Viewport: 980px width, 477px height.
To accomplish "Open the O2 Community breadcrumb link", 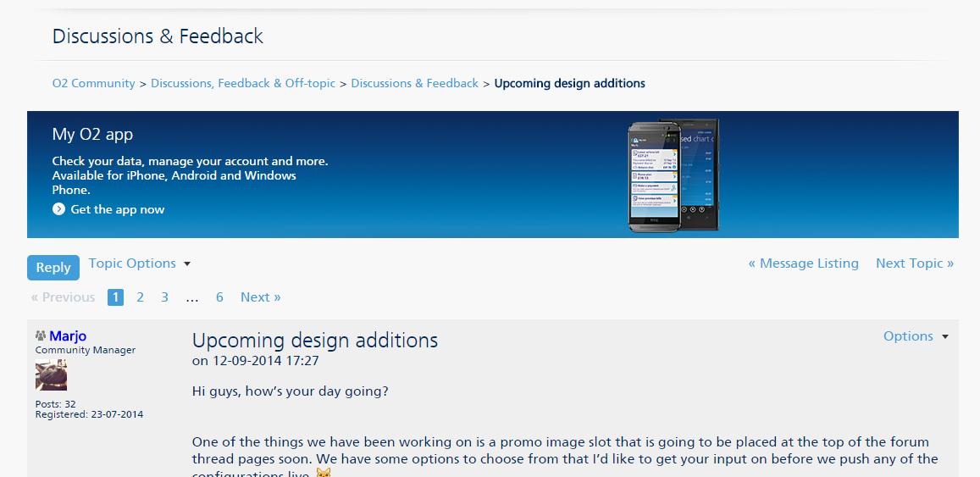I will point(93,84).
